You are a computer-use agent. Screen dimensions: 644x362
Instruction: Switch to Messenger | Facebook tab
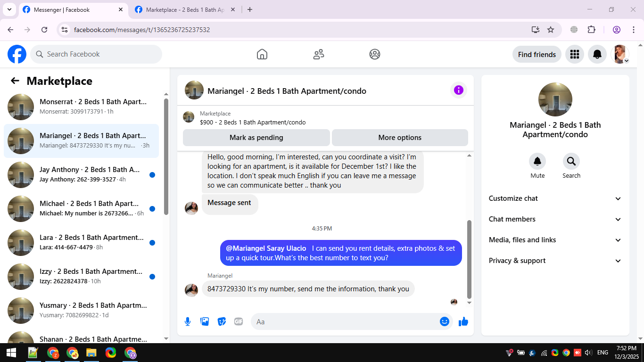73,10
